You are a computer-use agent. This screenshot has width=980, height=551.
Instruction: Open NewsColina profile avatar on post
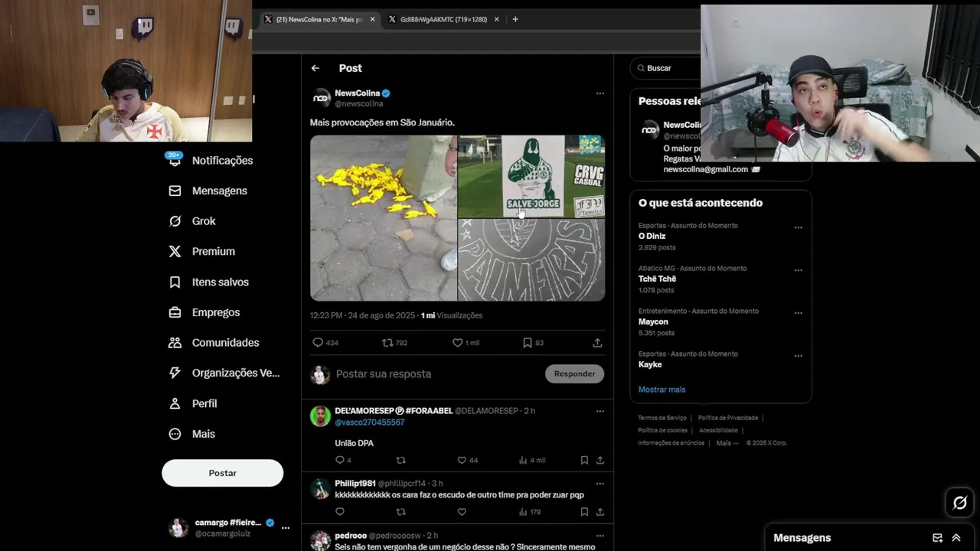pyautogui.click(x=321, y=98)
